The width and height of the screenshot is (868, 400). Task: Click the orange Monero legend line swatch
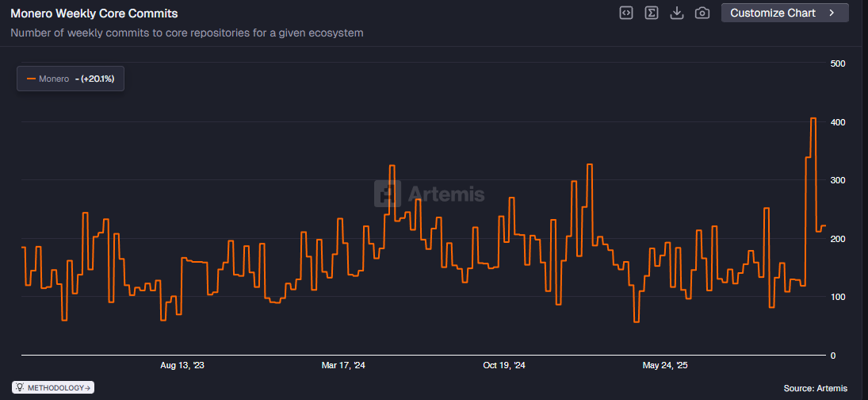pyautogui.click(x=32, y=79)
